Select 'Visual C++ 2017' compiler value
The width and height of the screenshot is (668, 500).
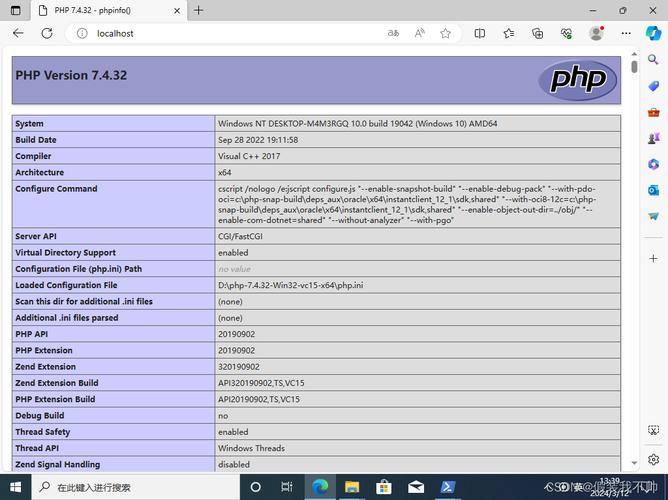(249, 156)
